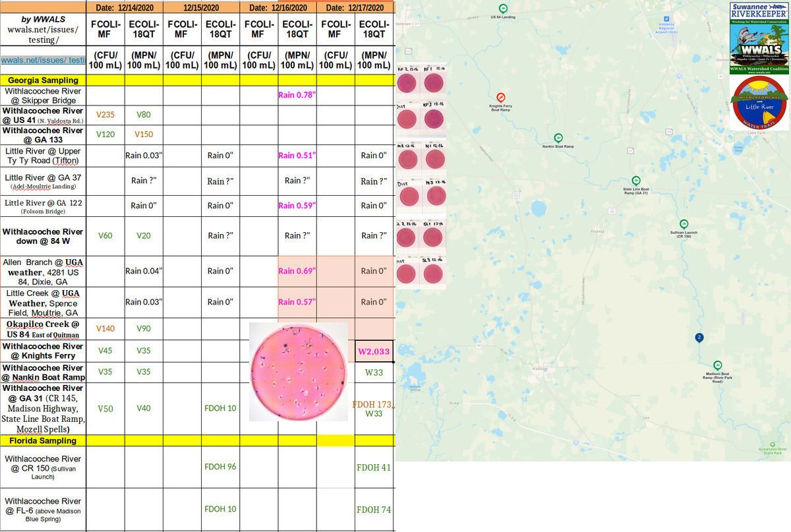
Task: Select the '12/15/2020' date header cell
Action: [202, 8]
